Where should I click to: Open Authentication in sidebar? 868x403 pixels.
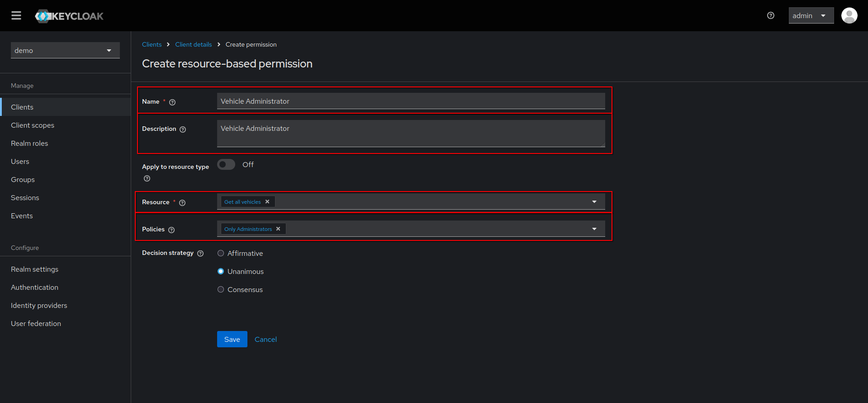coord(66,287)
